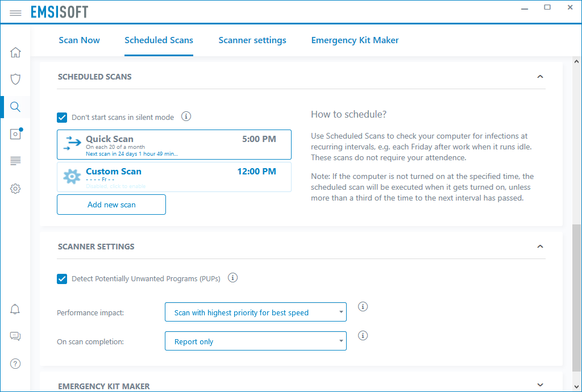Screen dimensions: 582x392
Task: Collapse the Scheduled Scans section
Action: [x=540, y=76]
